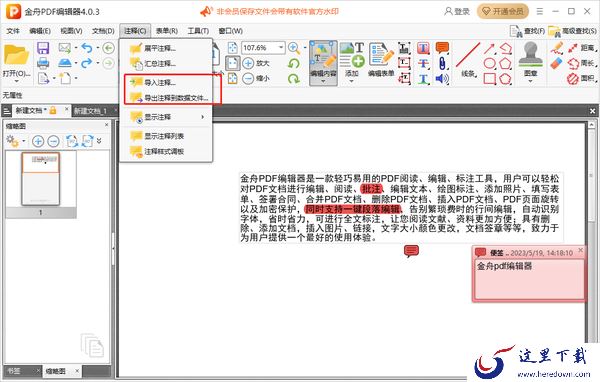The width and height of the screenshot is (600, 382).
Task: Click the Scan icon in toolbar
Action: coord(65,63)
